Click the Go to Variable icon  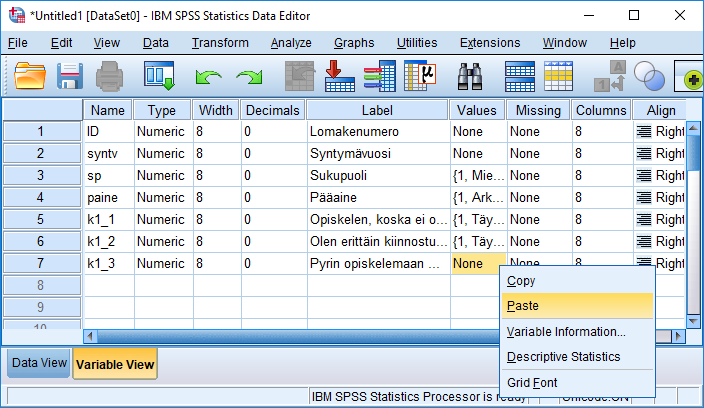[x=339, y=76]
